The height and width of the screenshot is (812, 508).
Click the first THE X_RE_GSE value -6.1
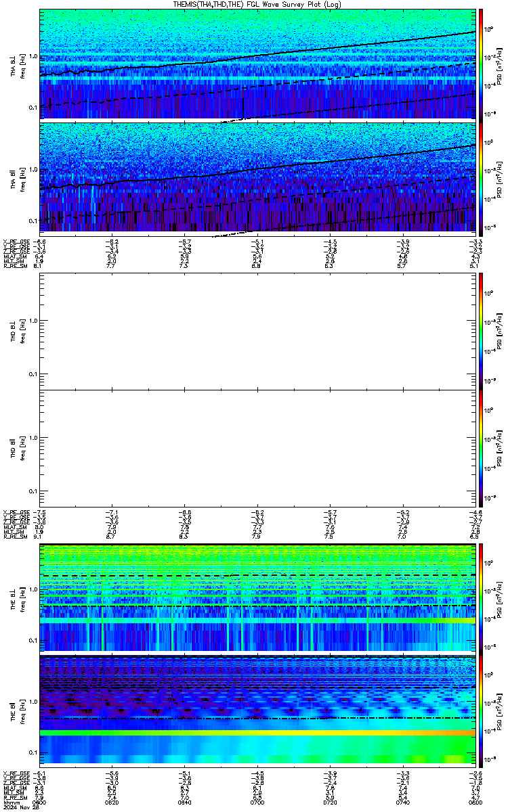pos(40,772)
